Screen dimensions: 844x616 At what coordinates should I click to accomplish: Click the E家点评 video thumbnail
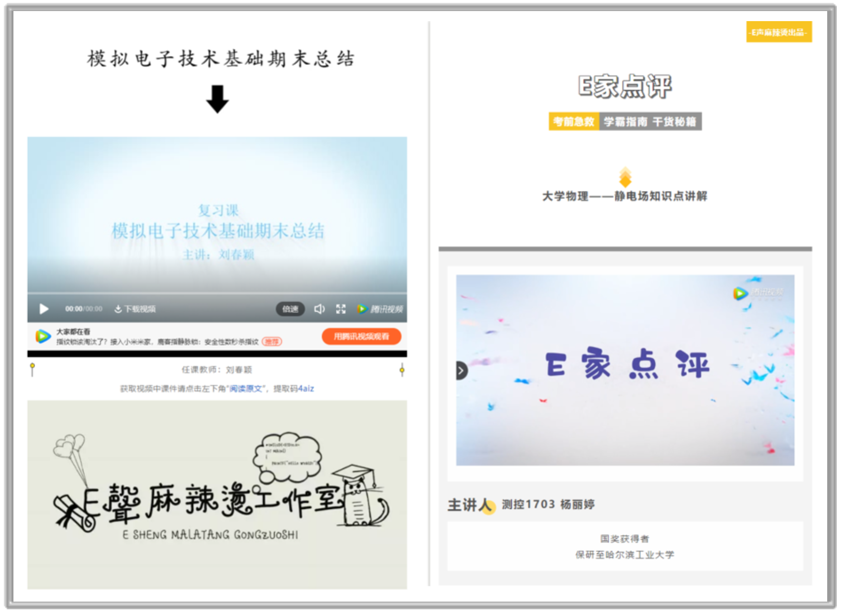(x=625, y=370)
